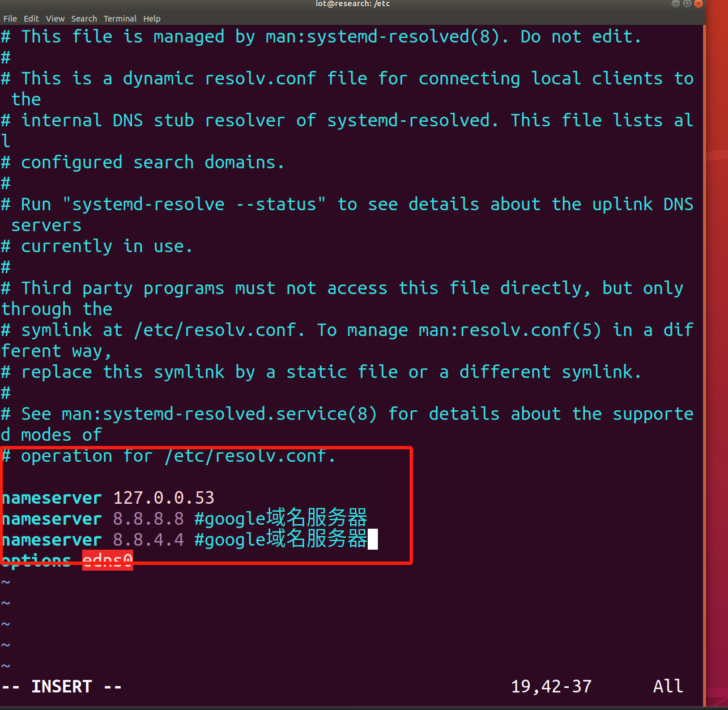Open the Terminal menu
Image resolution: width=728 pixels, height=710 pixels.
(x=120, y=19)
